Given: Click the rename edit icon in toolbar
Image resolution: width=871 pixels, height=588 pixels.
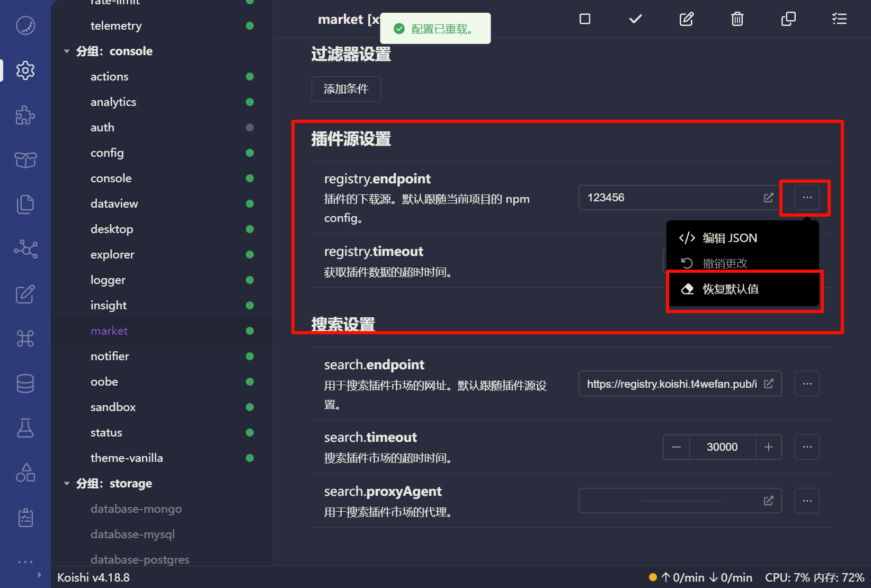Looking at the screenshot, I should click(x=686, y=20).
